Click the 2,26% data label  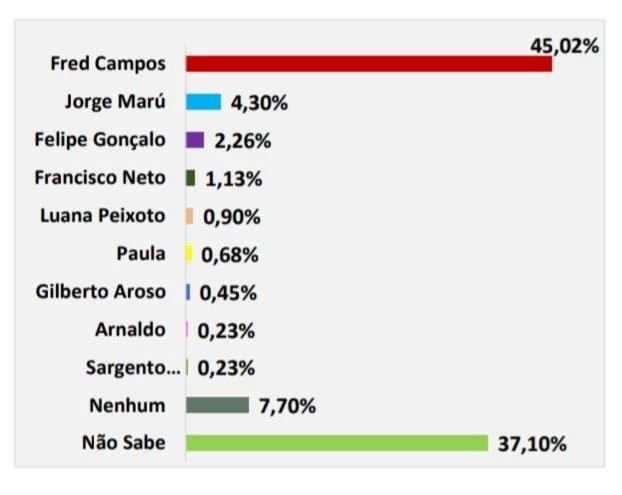point(243,140)
